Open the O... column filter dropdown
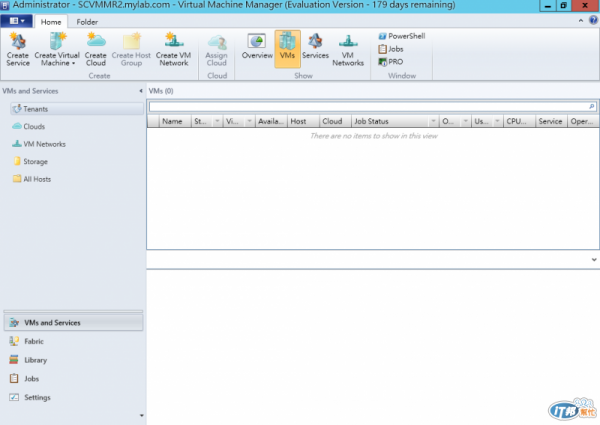Viewport: 600px width, 425px height. click(x=465, y=121)
